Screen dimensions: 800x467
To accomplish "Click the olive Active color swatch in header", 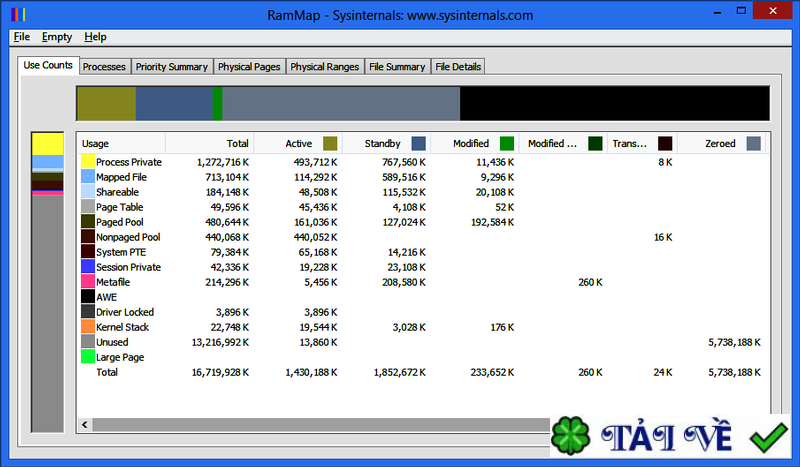I will (330, 143).
